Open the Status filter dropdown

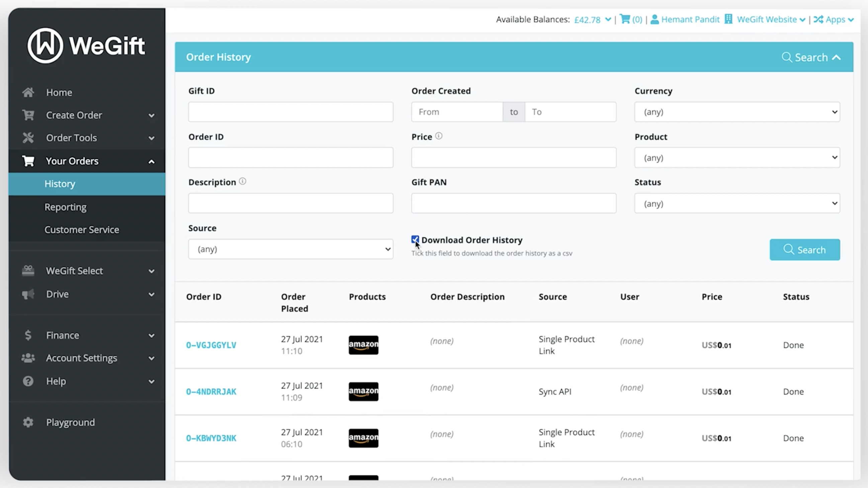click(737, 204)
